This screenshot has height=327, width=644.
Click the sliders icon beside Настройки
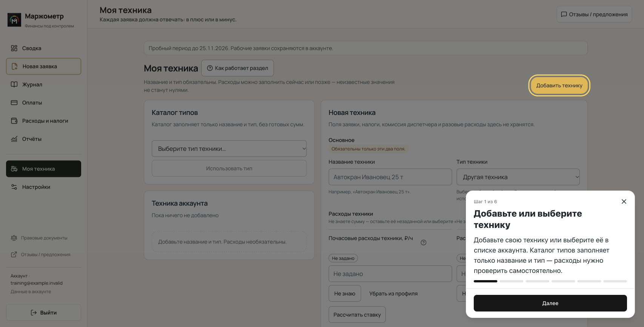[x=14, y=187]
